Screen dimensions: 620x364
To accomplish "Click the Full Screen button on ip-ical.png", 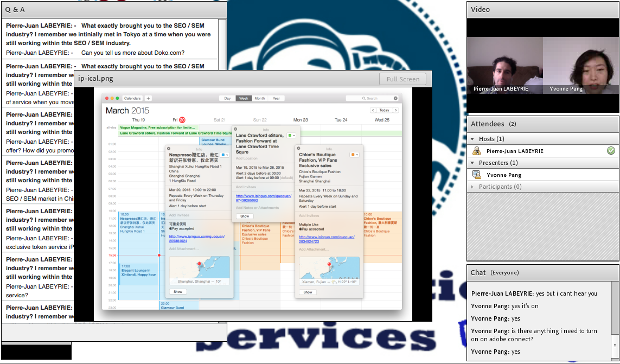I will coord(402,79).
